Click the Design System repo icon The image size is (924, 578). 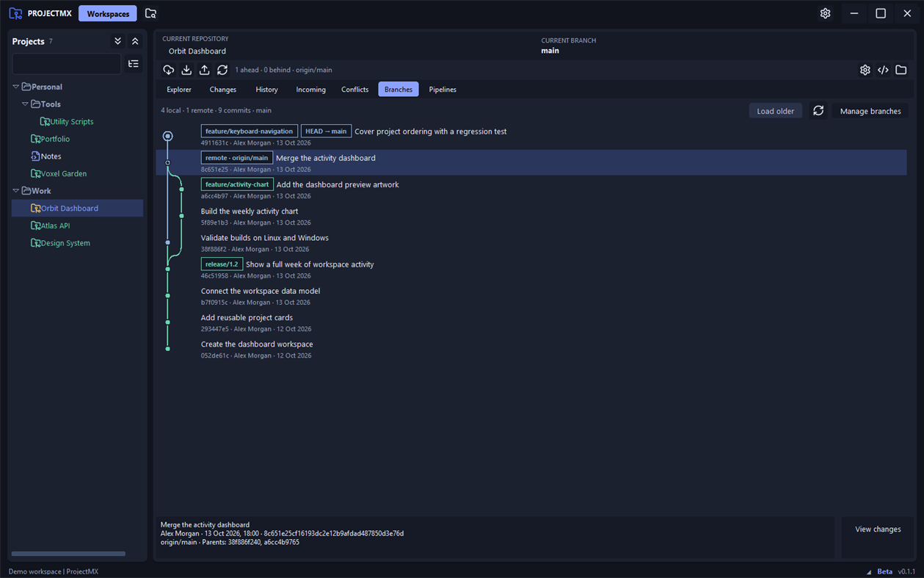[x=35, y=243]
